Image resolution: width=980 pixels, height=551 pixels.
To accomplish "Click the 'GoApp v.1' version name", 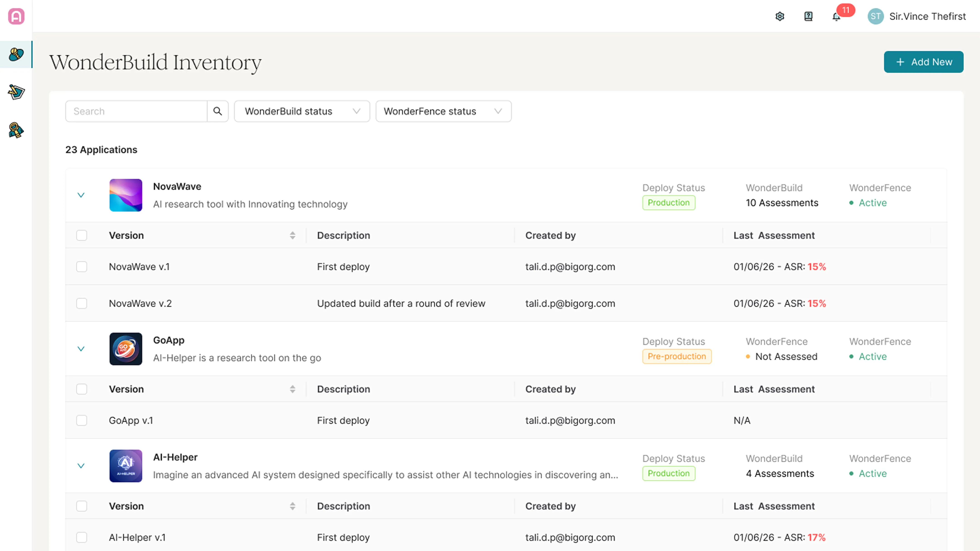I will (131, 420).
